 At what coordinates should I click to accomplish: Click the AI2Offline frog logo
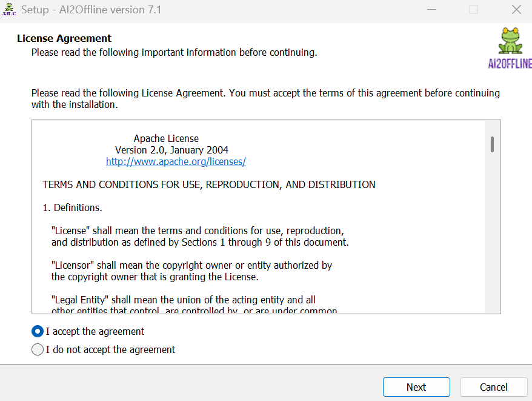[510, 47]
